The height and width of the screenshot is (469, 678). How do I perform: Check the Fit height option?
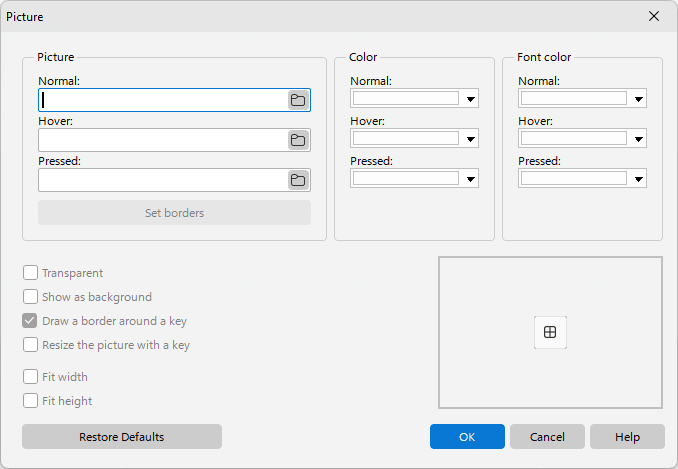[x=30, y=401]
